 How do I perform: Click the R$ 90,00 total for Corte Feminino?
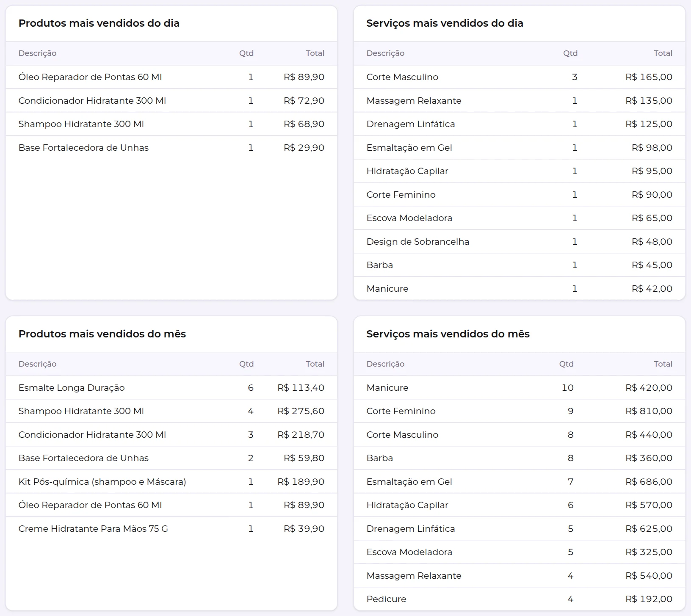click(x=652, y=195)
